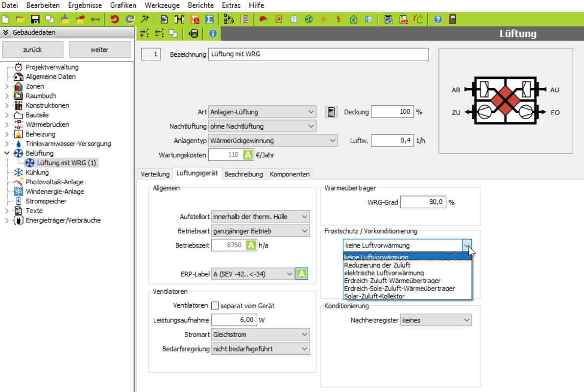Expand the Zonen tree node
The width and height of the screenshot is (584, 392).
click(7, 86)
